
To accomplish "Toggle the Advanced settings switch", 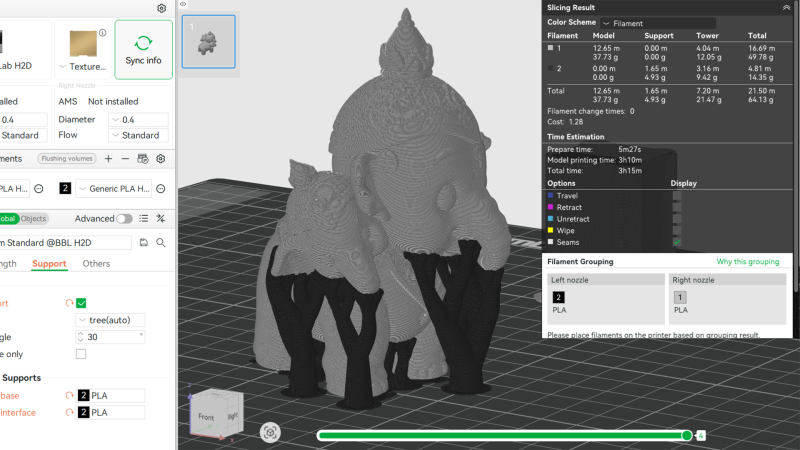I will pyautogui.click(x=124, y=218).
